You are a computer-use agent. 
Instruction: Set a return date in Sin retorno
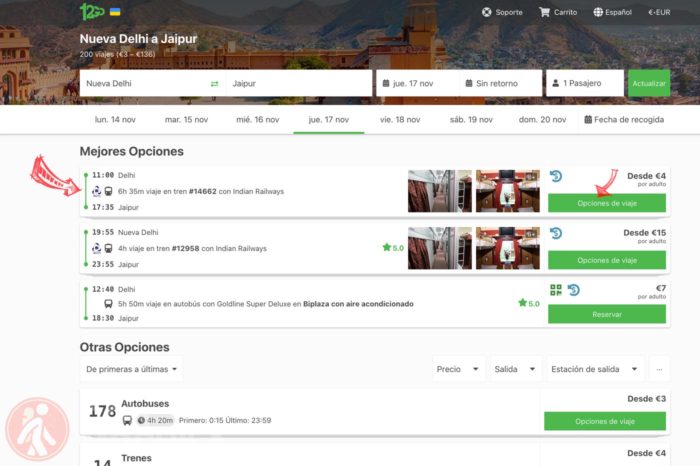[x=500, y=83]
